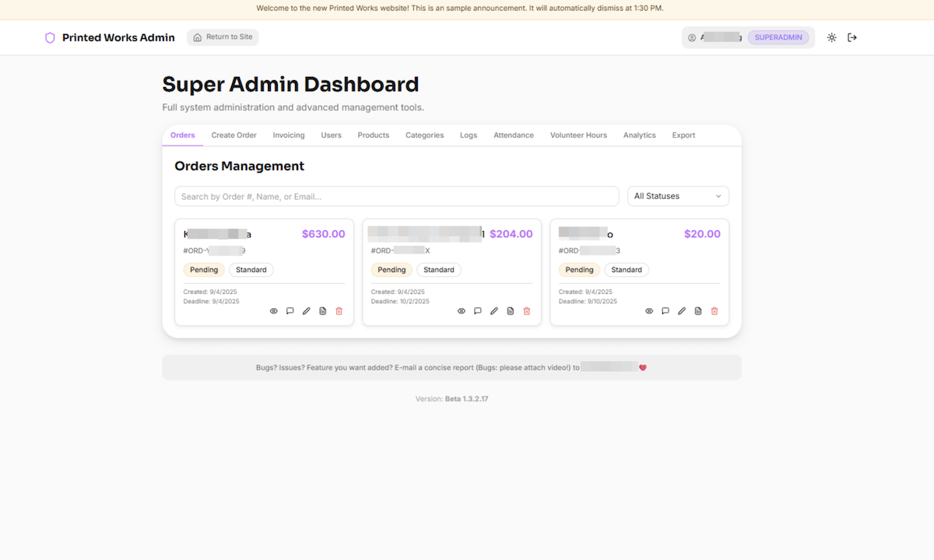Click the delete trash icon on $630.00 order
This screenshot has width=934, height=560.
click(x=339, y=311)
